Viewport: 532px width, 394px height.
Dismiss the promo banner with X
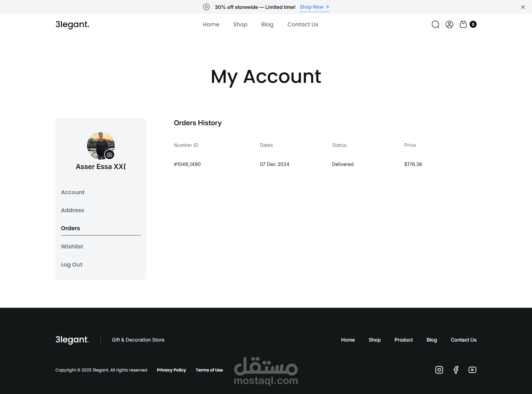pos(523,7)
